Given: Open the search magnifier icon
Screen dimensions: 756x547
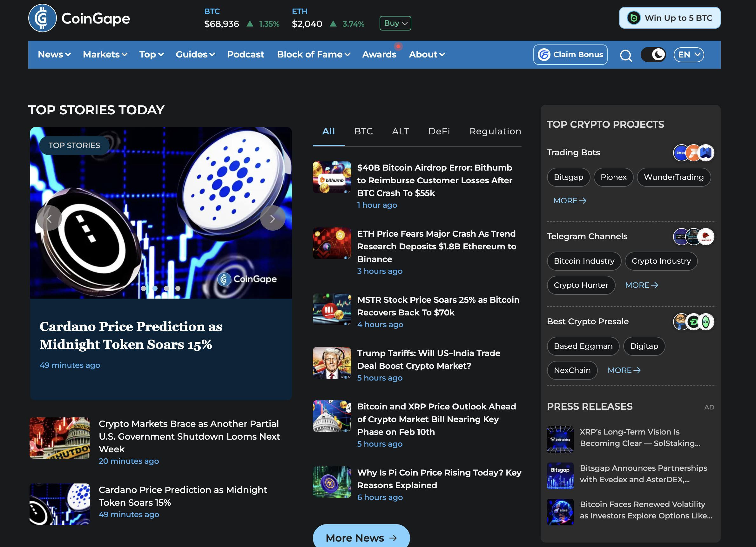Looking at the screenshot, I should click(x=626, y=55).
